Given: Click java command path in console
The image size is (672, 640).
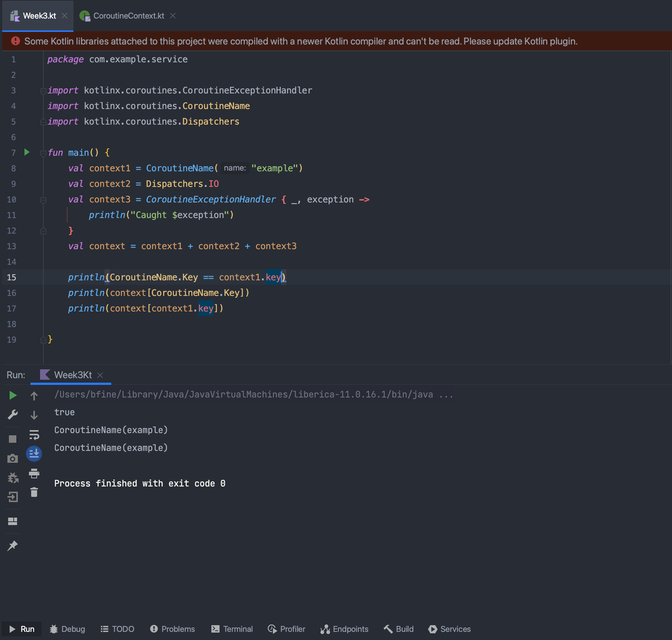Looking at the screenshot, I should point(254,395).
